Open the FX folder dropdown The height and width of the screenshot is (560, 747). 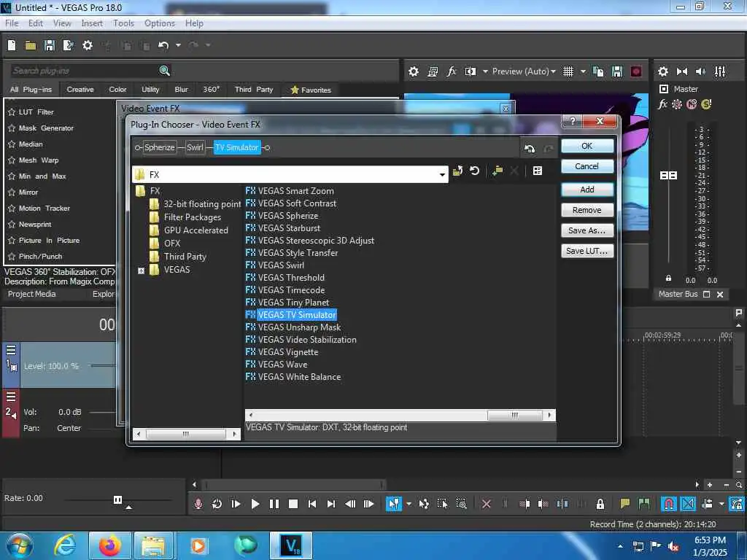442,175
